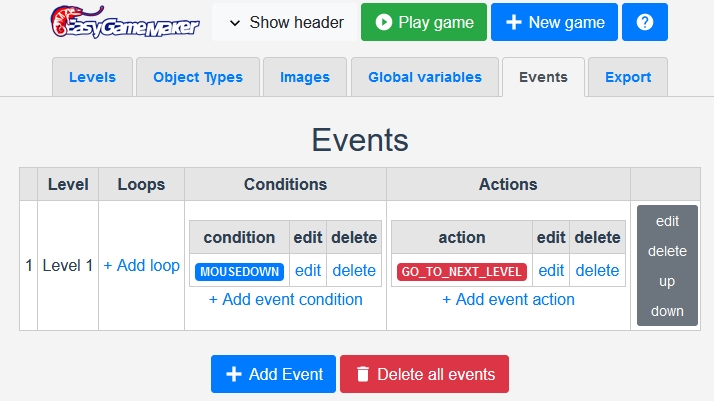Delete the GO_TO_NEXT_LEVEL action
This screenshot has width=714, height=401.
pos(597,271)
